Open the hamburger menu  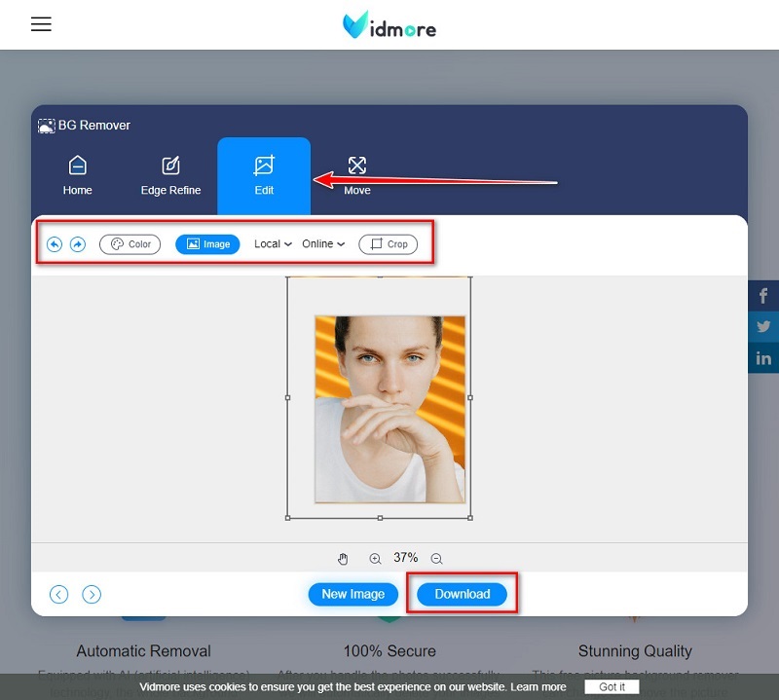tap(41, 24)
